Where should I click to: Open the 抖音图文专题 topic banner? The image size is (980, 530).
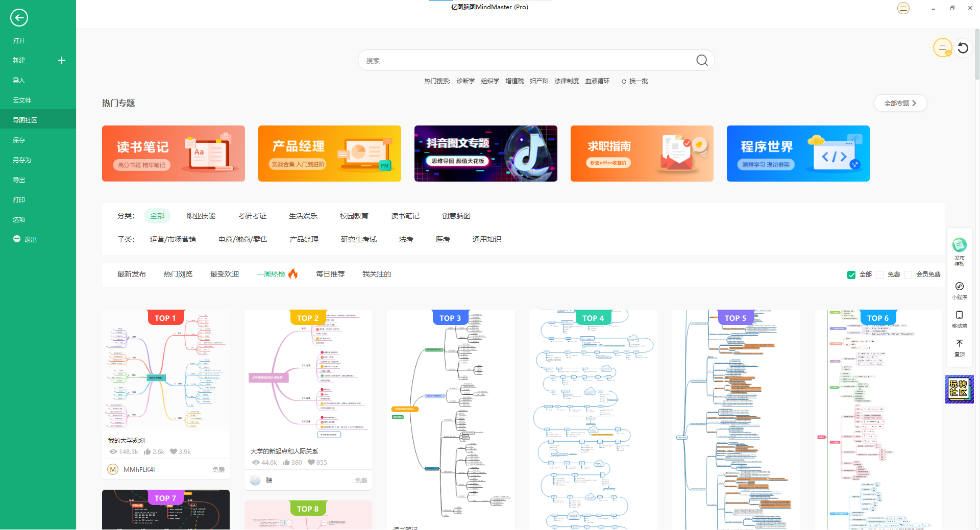pos(486,154)
